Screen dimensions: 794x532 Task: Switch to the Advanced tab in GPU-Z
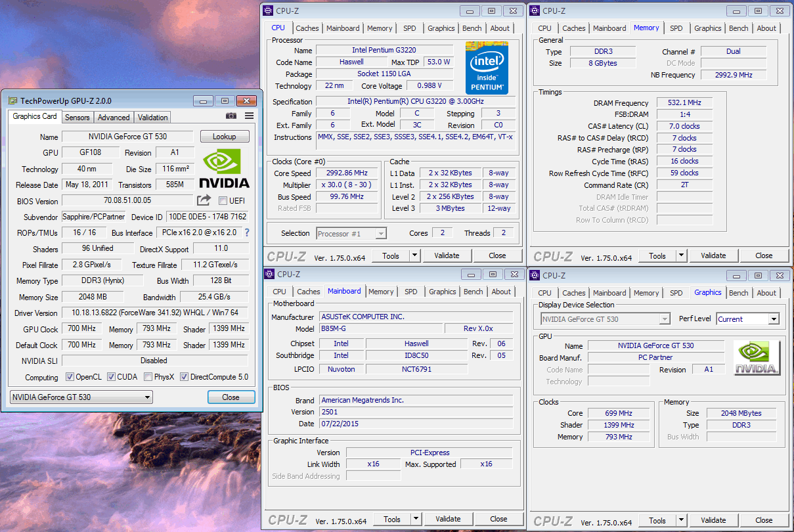pos(114,118)
